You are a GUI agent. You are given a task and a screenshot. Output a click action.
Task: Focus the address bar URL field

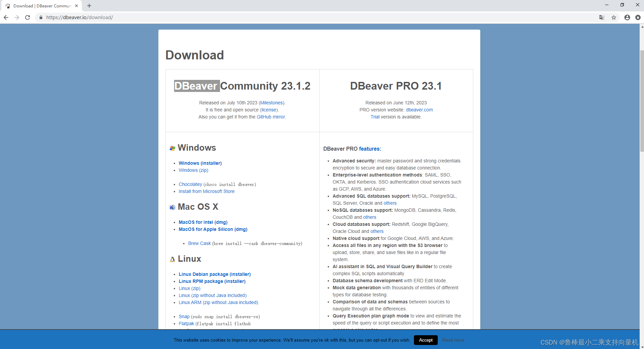coord(319,17)
